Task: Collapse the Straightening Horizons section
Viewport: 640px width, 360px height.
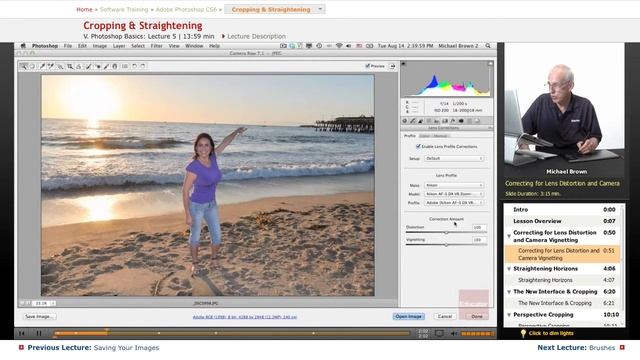Action: pos(509,269)
